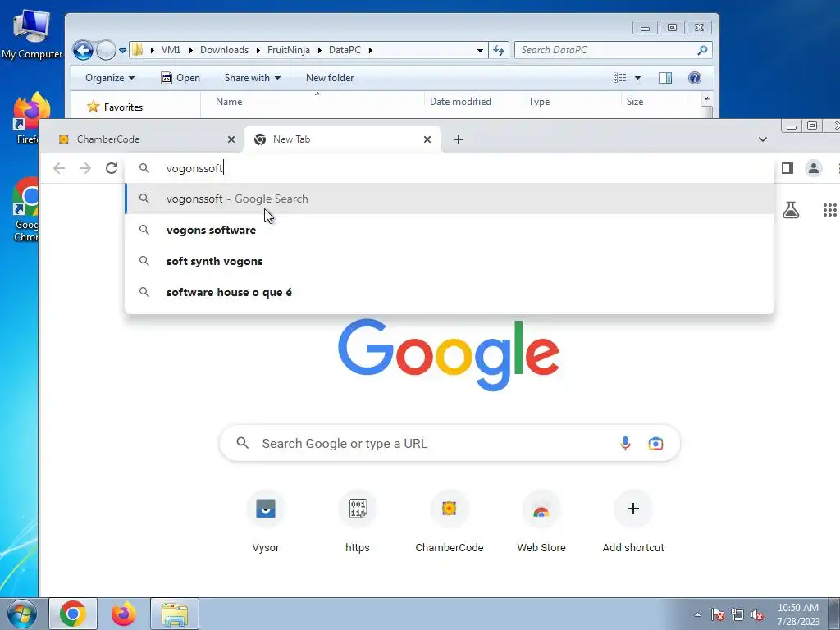Expand the Explorer address bar history dropdown

(480, 50)
